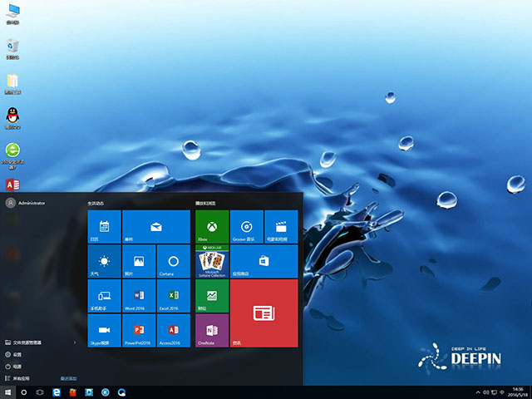Click the Cortana tile
Image resolution: width=532 pixels, height=399 pixels.
tap(174, 260)
